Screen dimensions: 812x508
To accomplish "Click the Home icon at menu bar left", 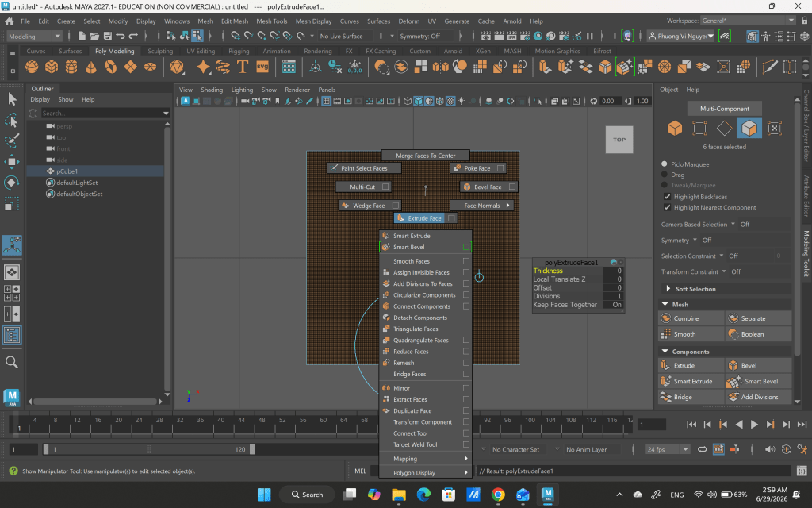I will click(10, 21).
